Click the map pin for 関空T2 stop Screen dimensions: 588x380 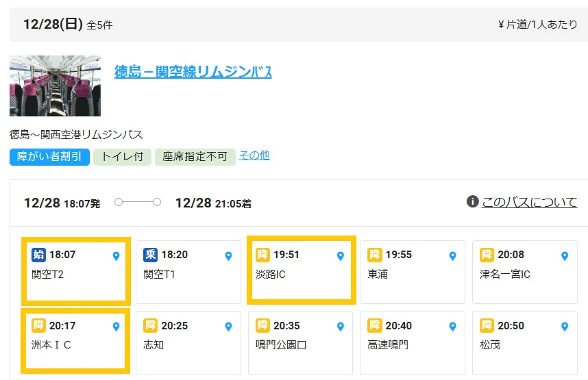tap(116, 256)
